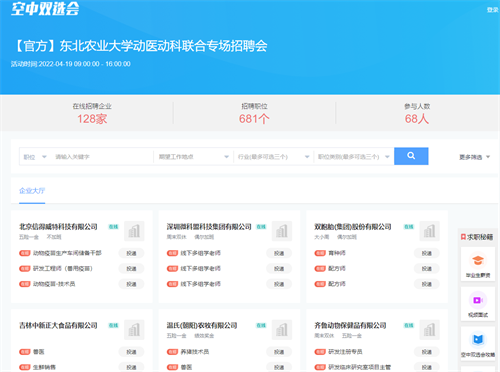Image resolution: width=500 pixels, height=372 pixels.
Task: Open the 期望工作地点 dropdown
Action: coord(194,157)
